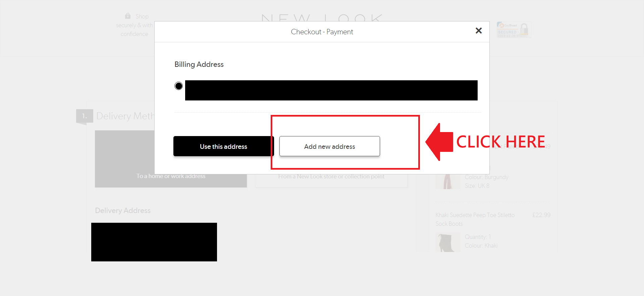Click the burgundy product thumbnail
The width and height of the screenshot is (644, 296).
coord(447,181)
